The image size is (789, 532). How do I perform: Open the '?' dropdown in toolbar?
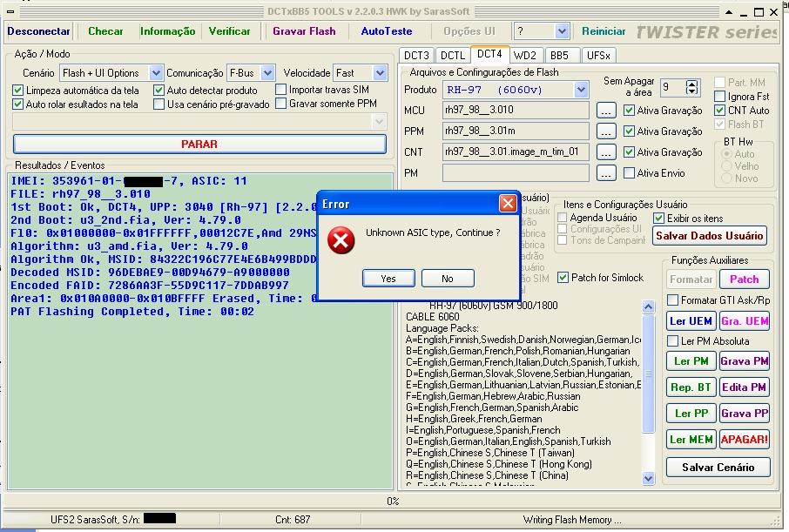[562, 31]
